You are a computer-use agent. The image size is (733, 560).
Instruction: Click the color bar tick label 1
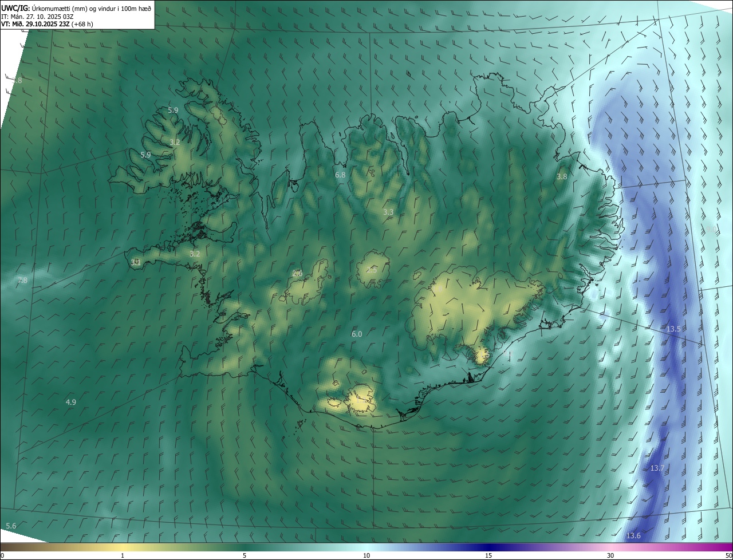click(123, 555)
